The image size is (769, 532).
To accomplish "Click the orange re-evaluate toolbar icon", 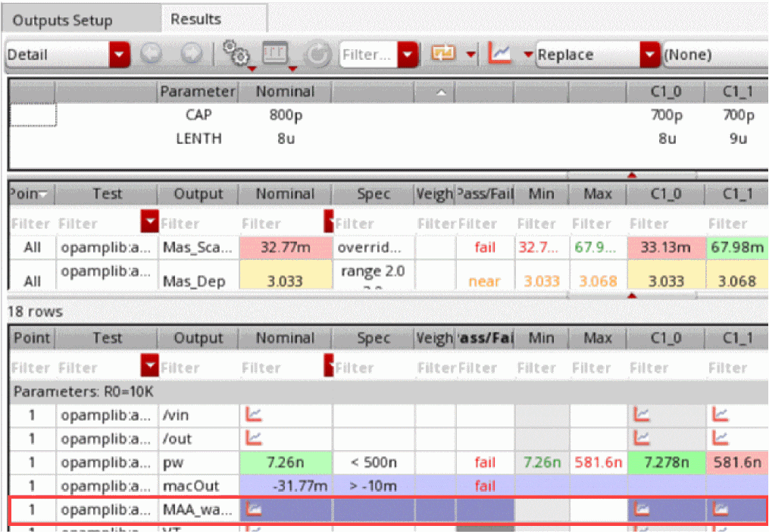I will (443, 53).
